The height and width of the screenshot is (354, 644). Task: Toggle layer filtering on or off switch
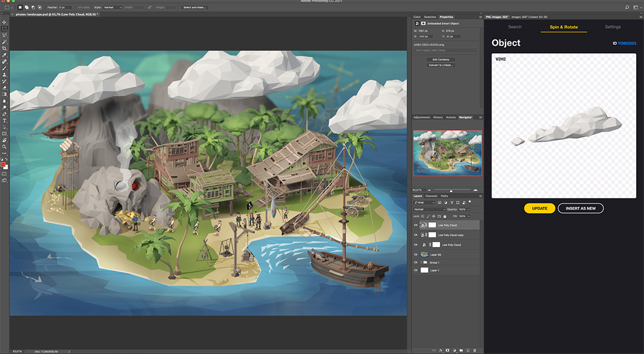(470, 203)
